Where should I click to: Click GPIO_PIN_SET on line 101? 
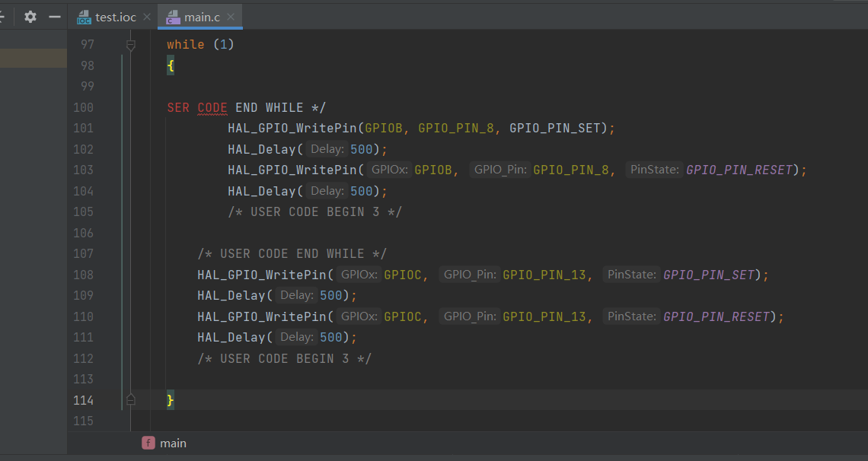coord(554,129)
